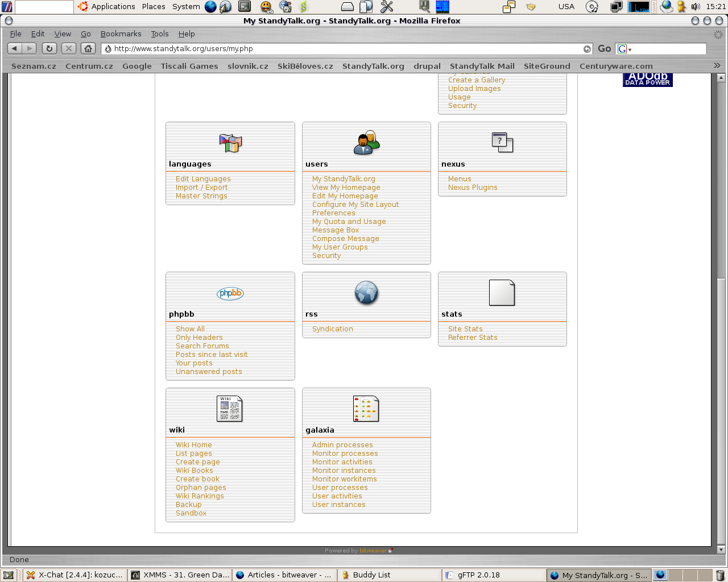Switch to the XMMS taskbar window
Viewport: 728px width, 582px height.
[180, 575]
